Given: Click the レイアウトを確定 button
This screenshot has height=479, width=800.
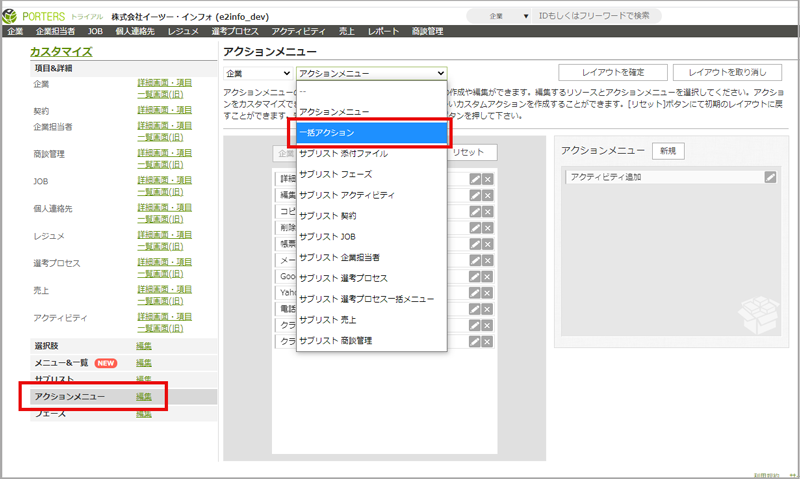Looking at the screenshot, I should 611,73.
